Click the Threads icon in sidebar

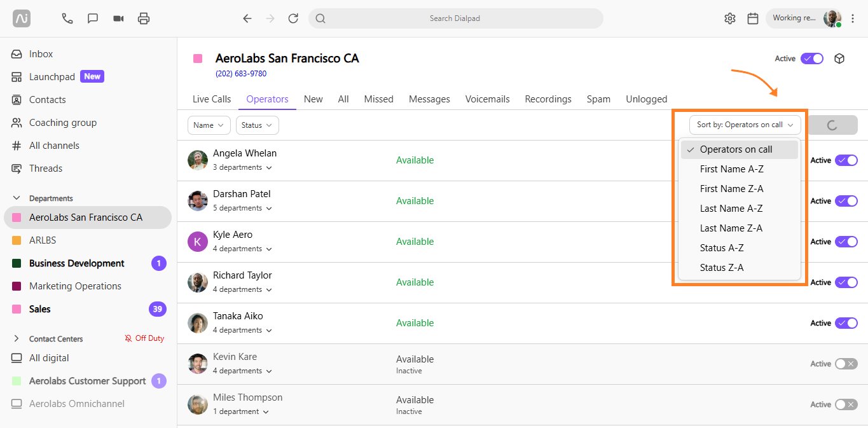17,169
